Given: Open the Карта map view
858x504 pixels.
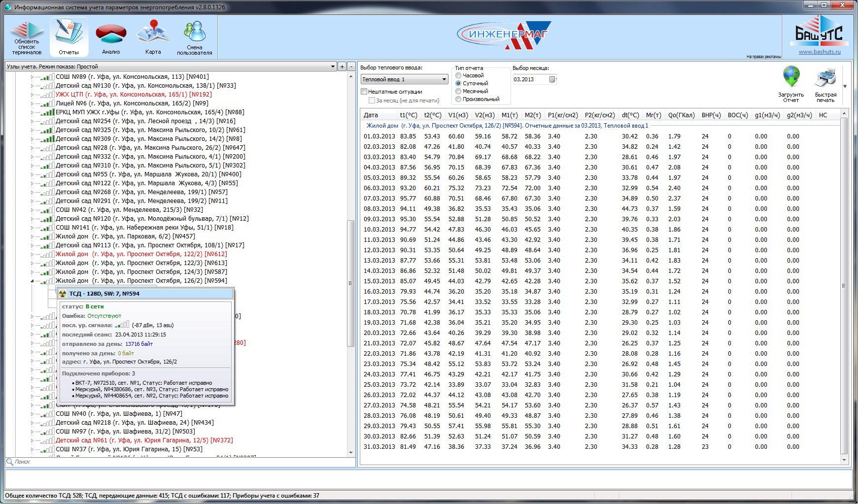Looking at the screenshot, I should coord(153,37).
